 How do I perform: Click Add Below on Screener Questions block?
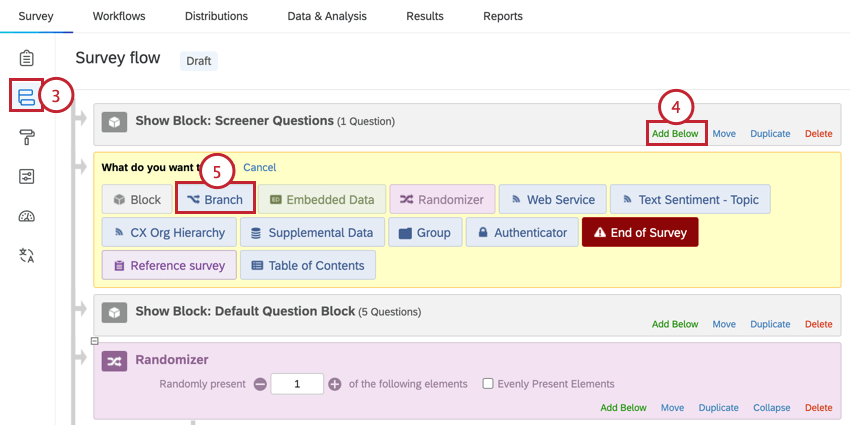[676, 133]
